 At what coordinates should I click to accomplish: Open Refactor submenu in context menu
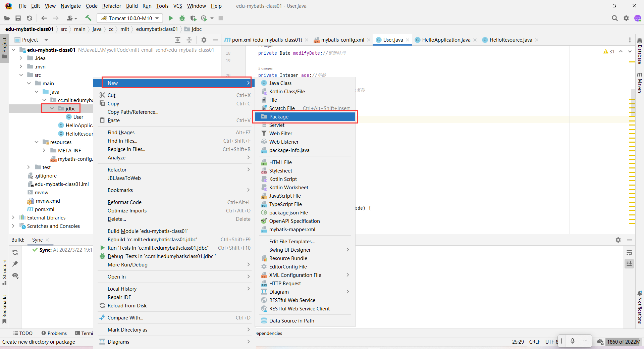point(175,170)
